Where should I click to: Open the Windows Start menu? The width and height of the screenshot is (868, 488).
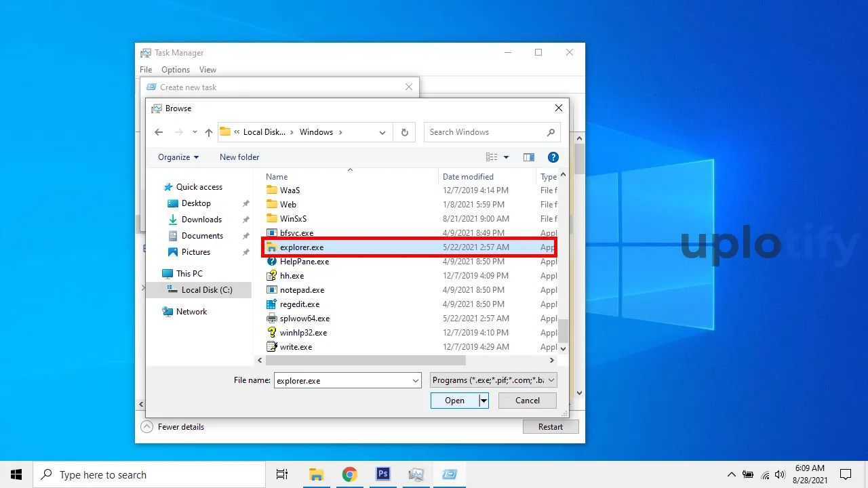coord(16,474)
